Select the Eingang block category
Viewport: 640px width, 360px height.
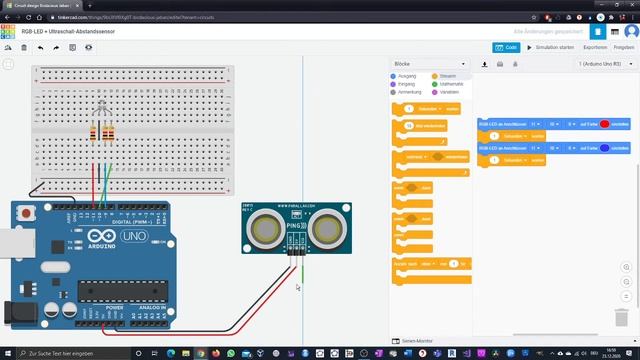403,84
